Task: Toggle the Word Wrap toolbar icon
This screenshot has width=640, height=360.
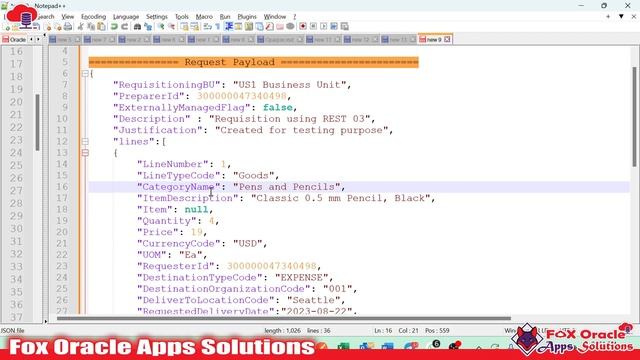Action: (x=207, y=27)
